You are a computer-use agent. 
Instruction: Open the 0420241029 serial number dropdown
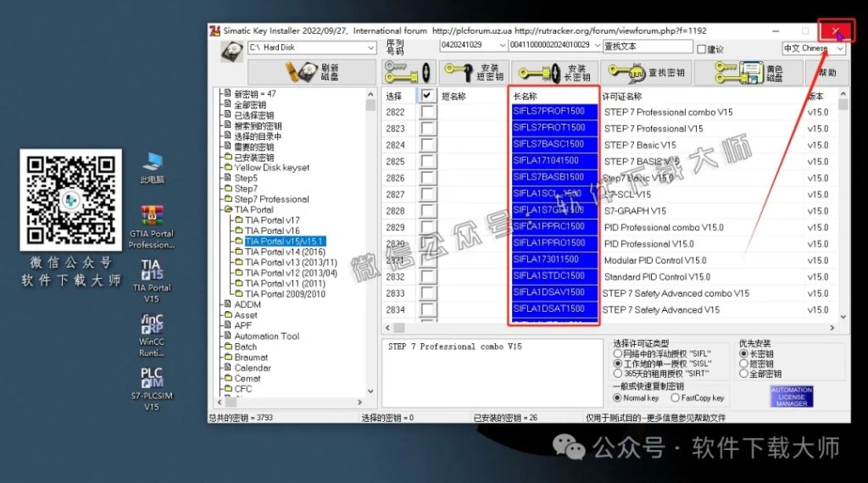pos(502,45)
